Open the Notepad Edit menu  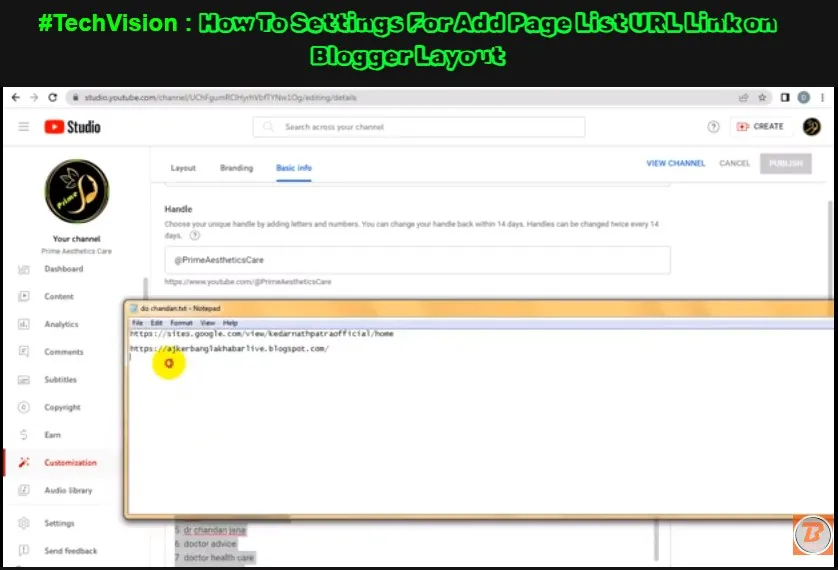click(x=156, y=323)
